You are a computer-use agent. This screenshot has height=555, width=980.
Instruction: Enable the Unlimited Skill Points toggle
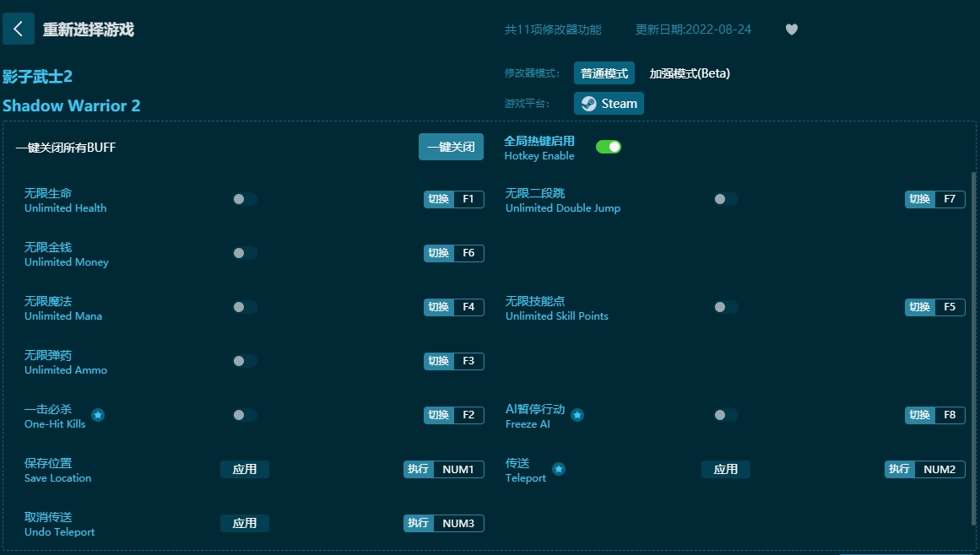point(725,307)
